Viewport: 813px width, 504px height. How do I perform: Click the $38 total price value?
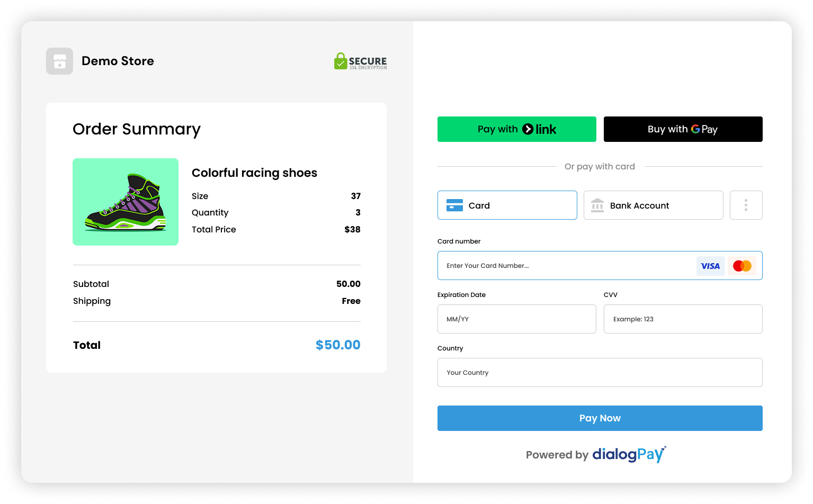click(352, 229)
